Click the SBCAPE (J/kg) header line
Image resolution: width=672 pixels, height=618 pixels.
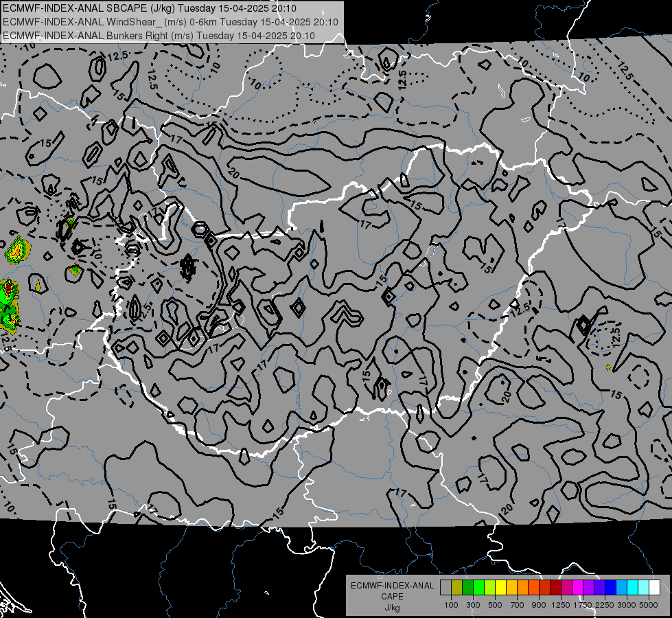click(149, 8)
